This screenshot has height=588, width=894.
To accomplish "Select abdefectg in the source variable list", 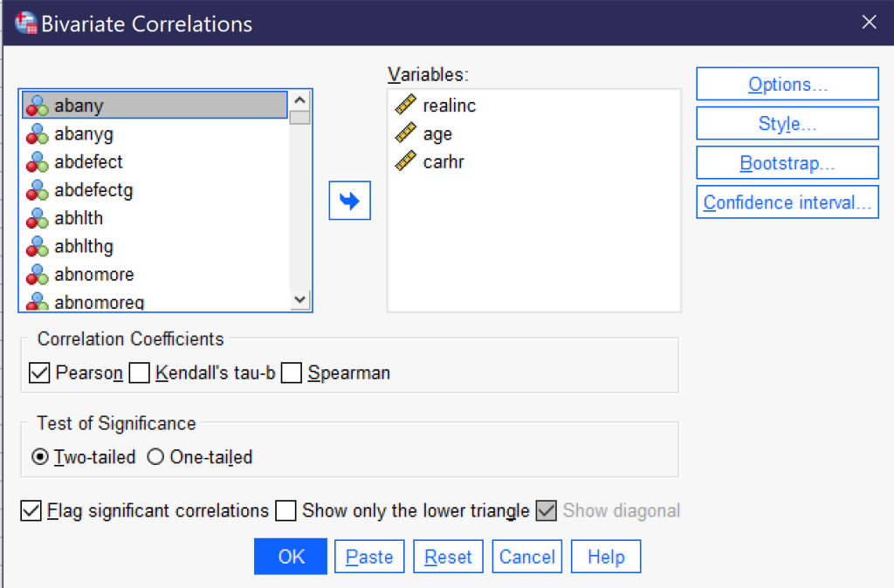I will [x=155, y=189].
